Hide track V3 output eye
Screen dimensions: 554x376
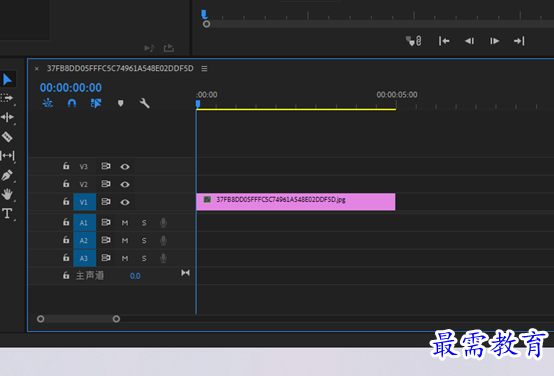125,166
